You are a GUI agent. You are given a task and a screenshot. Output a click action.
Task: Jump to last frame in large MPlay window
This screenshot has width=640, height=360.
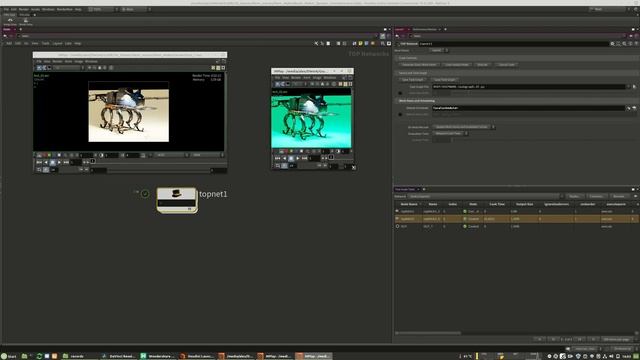point(66,162)
